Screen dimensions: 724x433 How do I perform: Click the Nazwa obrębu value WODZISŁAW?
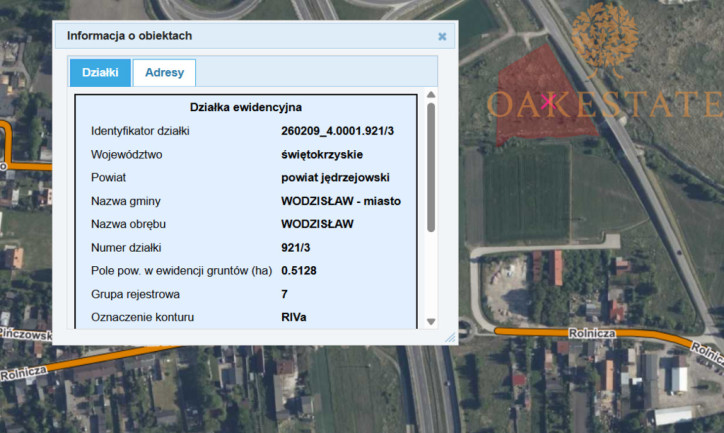click(x=317, y=224)
